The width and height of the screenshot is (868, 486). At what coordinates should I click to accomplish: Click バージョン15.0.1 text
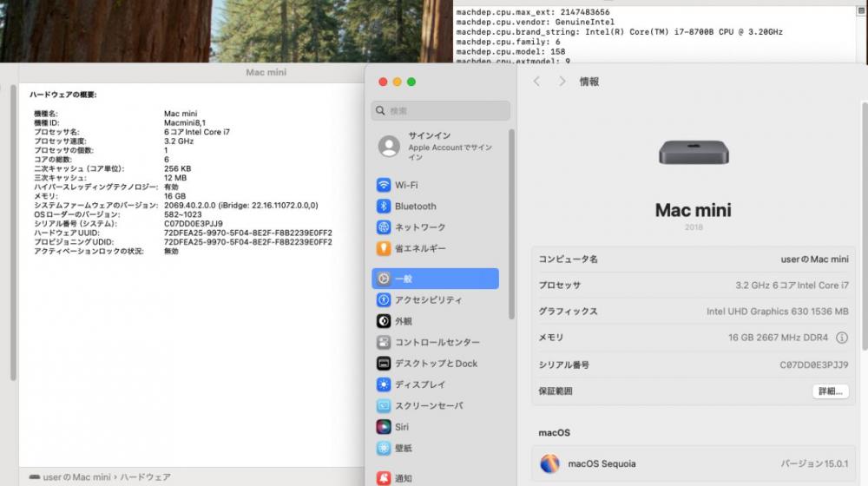click(814, 463)
